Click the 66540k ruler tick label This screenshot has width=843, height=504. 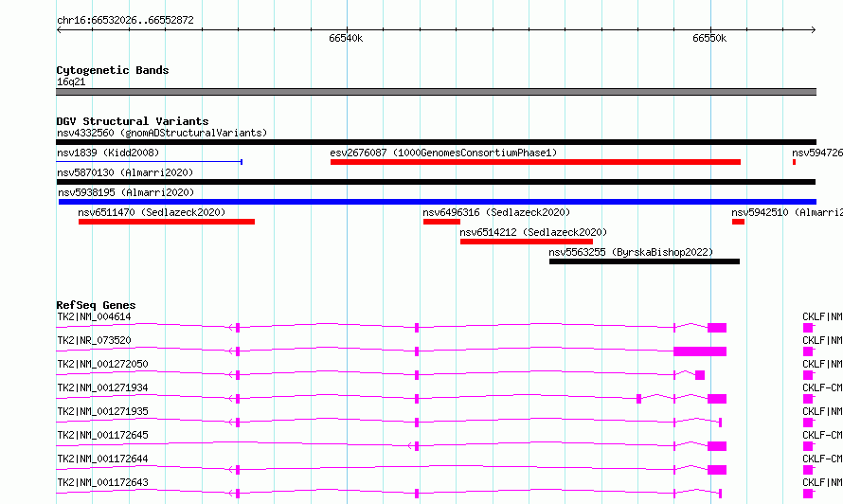346,38
